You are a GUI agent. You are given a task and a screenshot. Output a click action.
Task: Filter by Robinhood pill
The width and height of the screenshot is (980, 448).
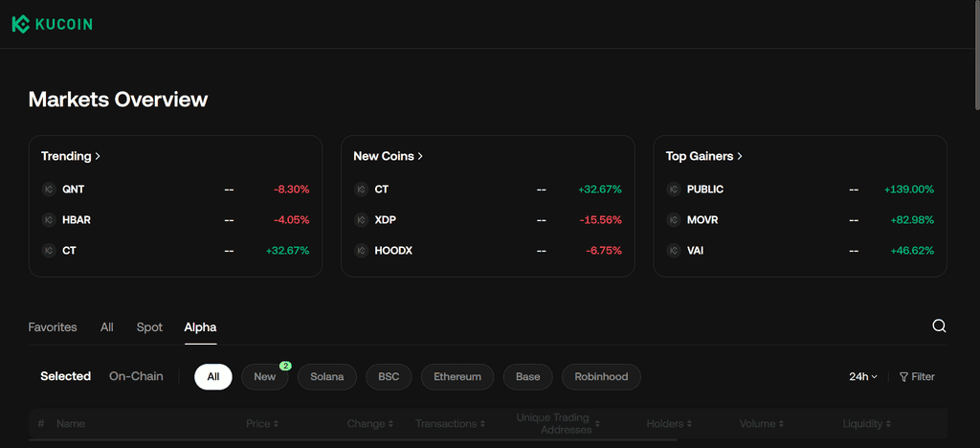[x=601, y=377]
